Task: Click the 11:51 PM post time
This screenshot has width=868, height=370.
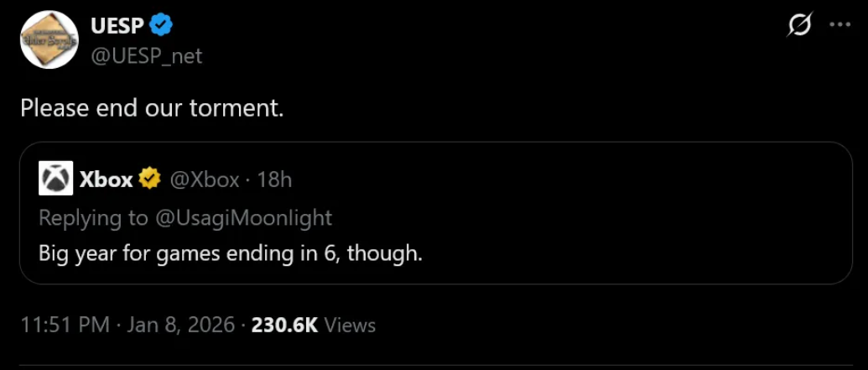Action: click(x=65, y=325)
